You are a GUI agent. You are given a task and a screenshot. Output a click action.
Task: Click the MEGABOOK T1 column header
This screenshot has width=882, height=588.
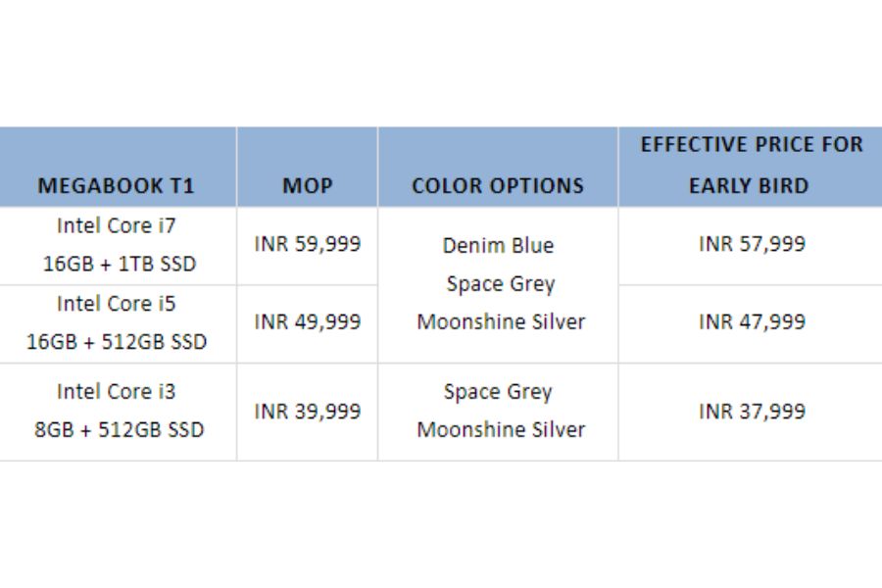click(116, 186)
